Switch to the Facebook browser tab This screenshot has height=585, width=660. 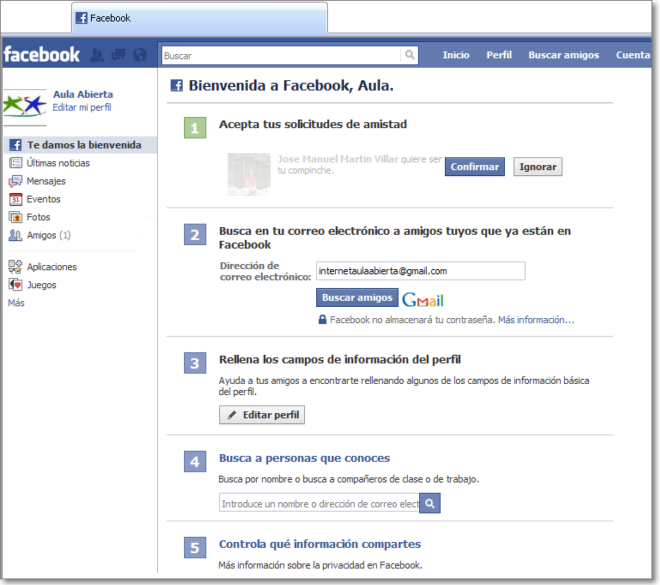pyautogui.click(x=200, y=18)
